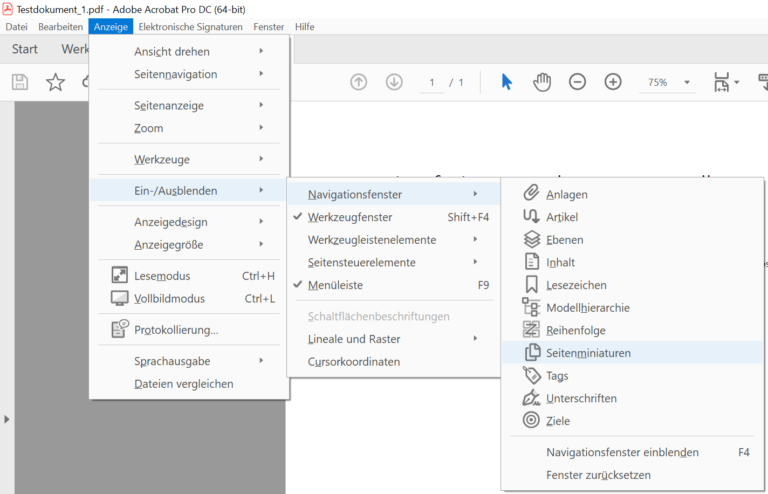The image size is (768, 494).
Task: Activate the hand pan tool
Action: point(542,82)
